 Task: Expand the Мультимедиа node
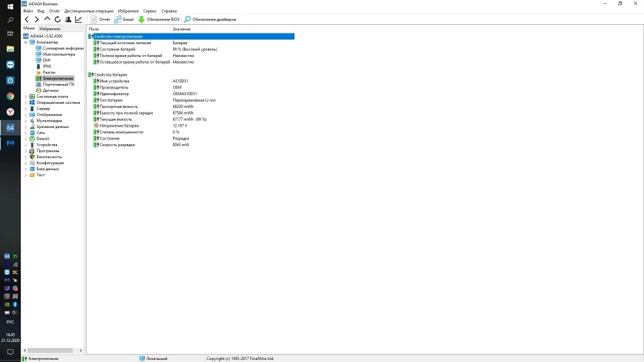pos(26,121)
